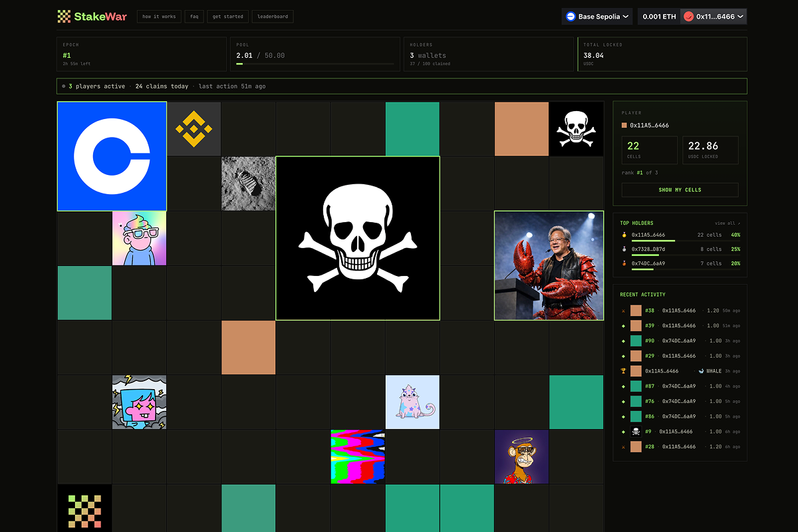Click the share bar under 0x7328…D87d holder
The width and height of the screenshot is (798, 532).
tap(645, 255)
